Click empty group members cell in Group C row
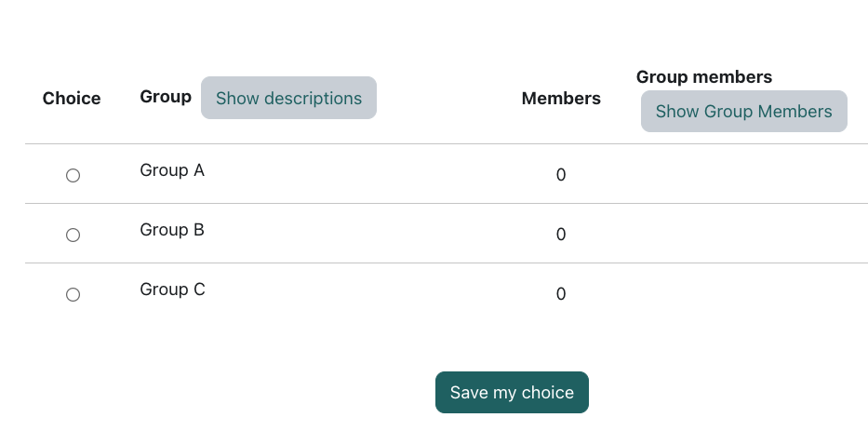The height and width of the screenshot is (431, 868). pyautogui.click(x=744, y=293)
